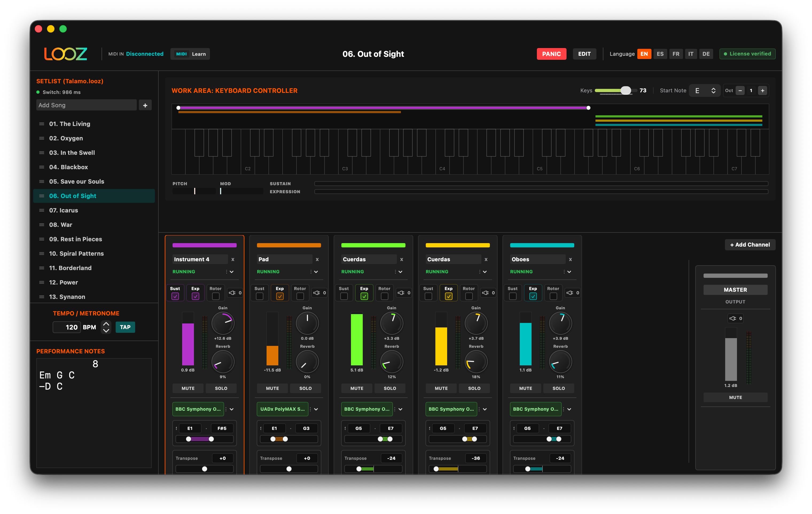Click drag handle icon for 04. Blackbox

tap(42, 167)
